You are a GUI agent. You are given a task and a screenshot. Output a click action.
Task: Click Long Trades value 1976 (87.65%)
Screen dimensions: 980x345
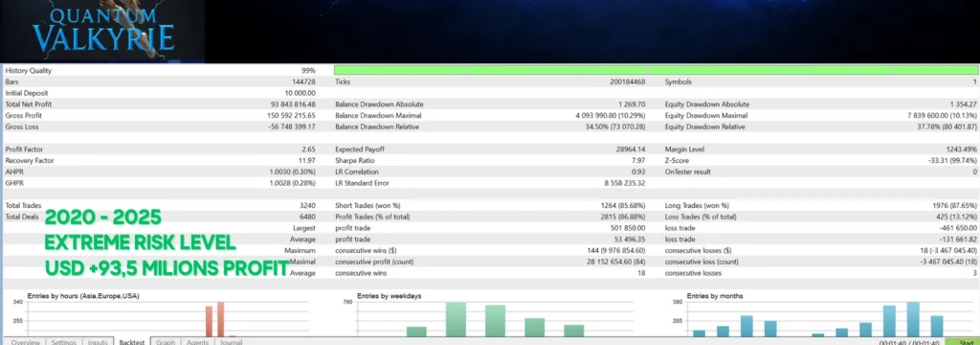(x=954, y=205)
